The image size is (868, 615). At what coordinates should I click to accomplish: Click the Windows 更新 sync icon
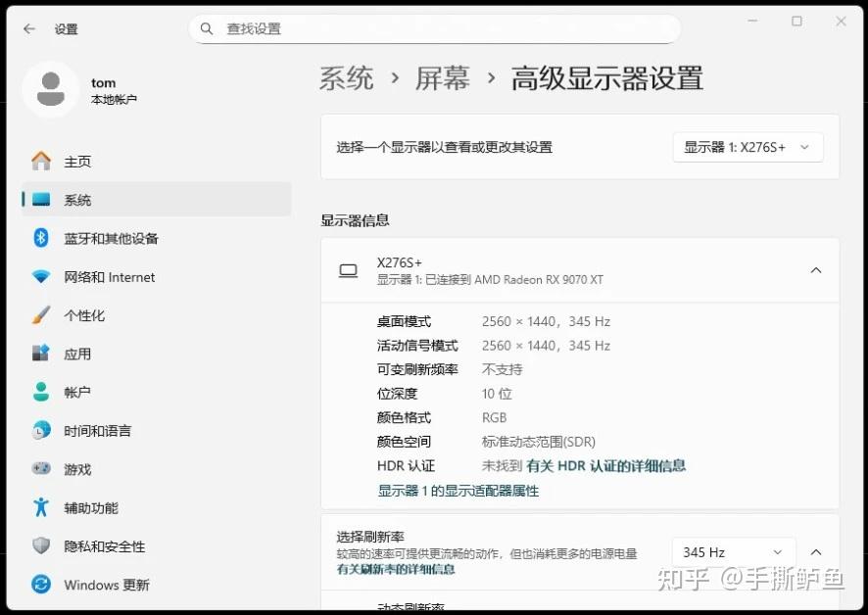point(41,584)
